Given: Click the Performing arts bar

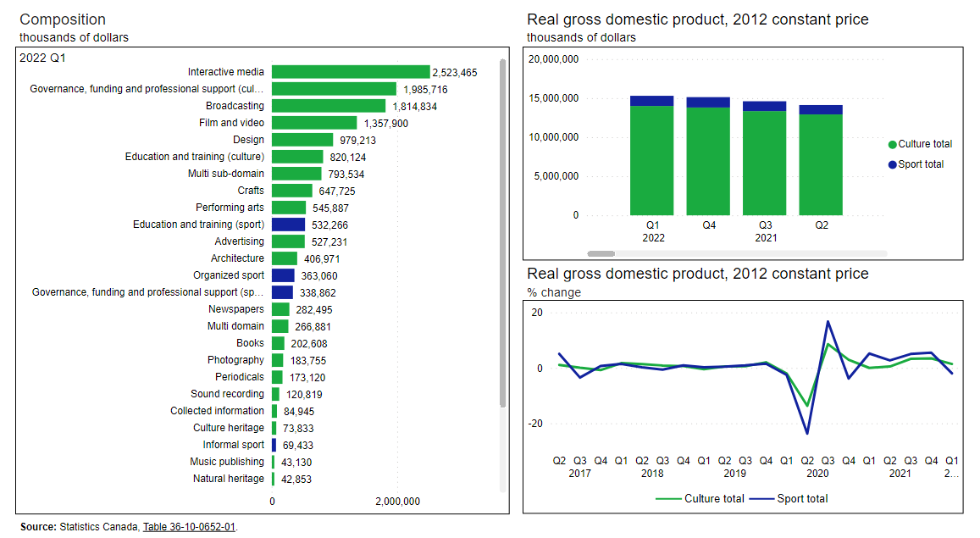Looking at the screenshot, I should (289, 208).
